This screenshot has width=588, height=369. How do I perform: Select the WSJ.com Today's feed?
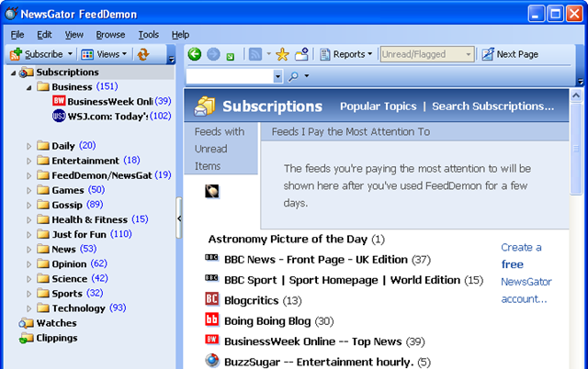[111, 117]
